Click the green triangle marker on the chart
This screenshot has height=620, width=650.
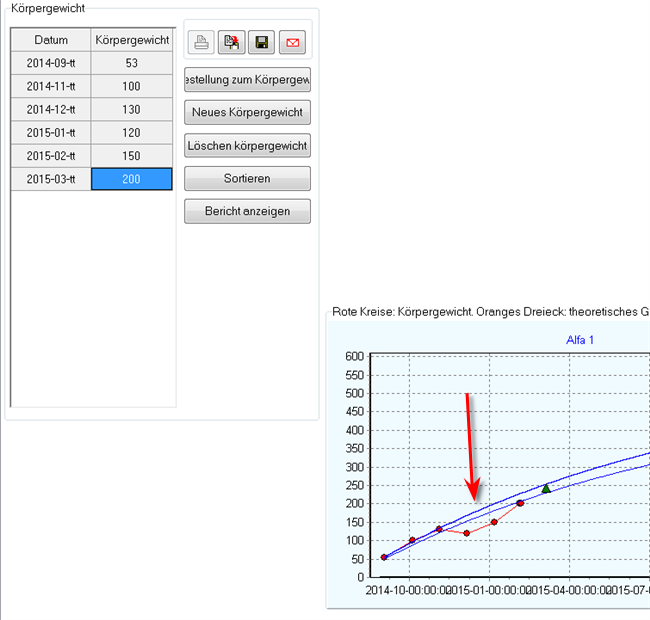tap(546, 489)
